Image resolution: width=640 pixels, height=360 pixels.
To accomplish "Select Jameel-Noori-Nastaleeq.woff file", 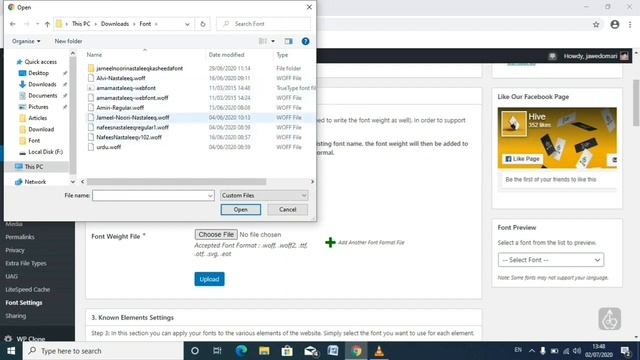I will point(133,118).
